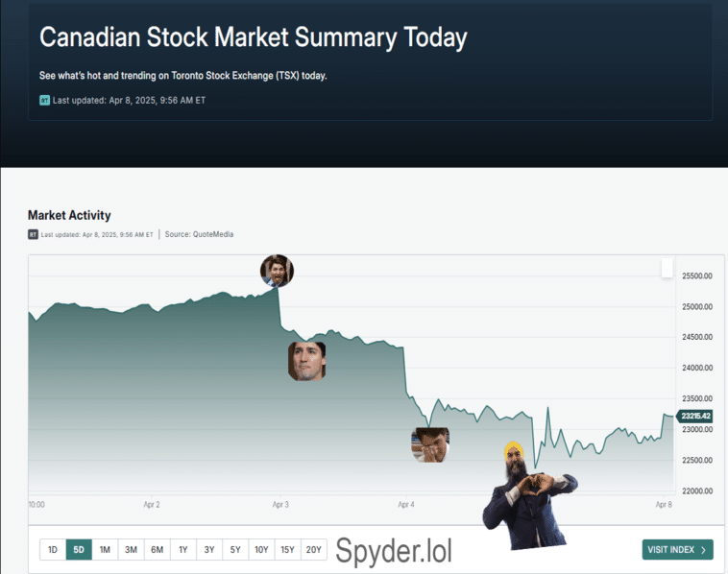Click the turbaned man making heart hands
Image resolution: width=728 pixels, height=574 pixels.
(522, 497)
